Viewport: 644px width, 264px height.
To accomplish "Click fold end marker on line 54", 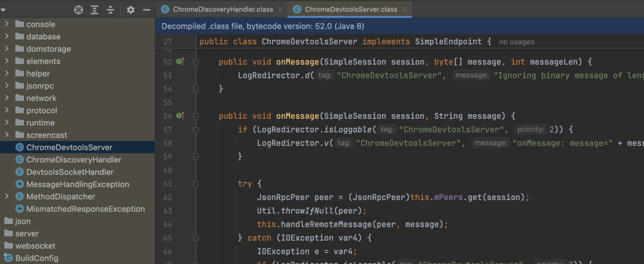I will pyautogui.click(x=196, y=88).
